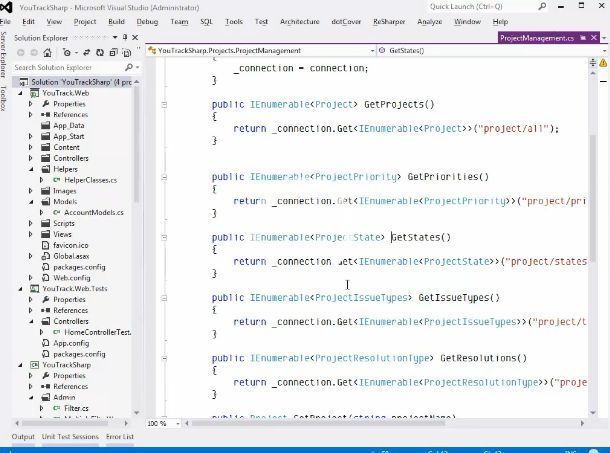
Task: Collapse the YouTrack.Web project node
Action: pos(21,93)
